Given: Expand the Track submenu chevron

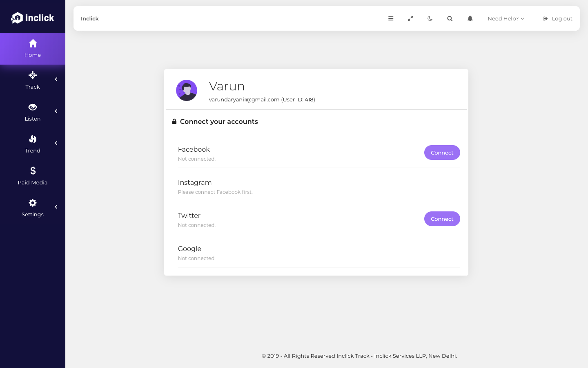Looking at the screenshot, I should 56,79.
